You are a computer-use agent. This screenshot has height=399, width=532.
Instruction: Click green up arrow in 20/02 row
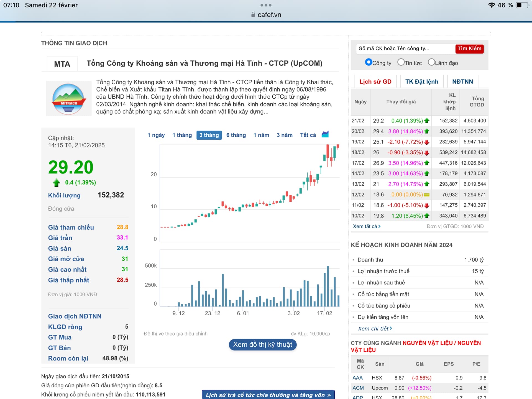click(427, 131)
